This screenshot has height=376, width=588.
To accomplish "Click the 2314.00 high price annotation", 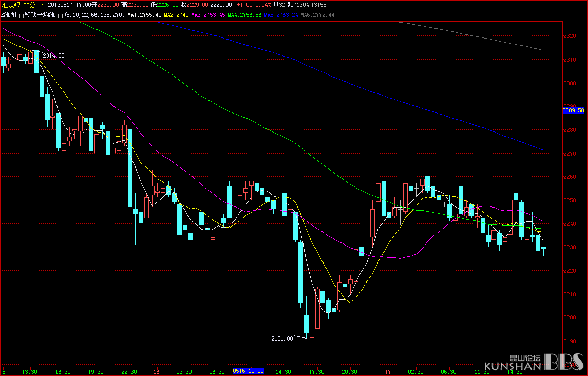I will click(x=53, y=55).
